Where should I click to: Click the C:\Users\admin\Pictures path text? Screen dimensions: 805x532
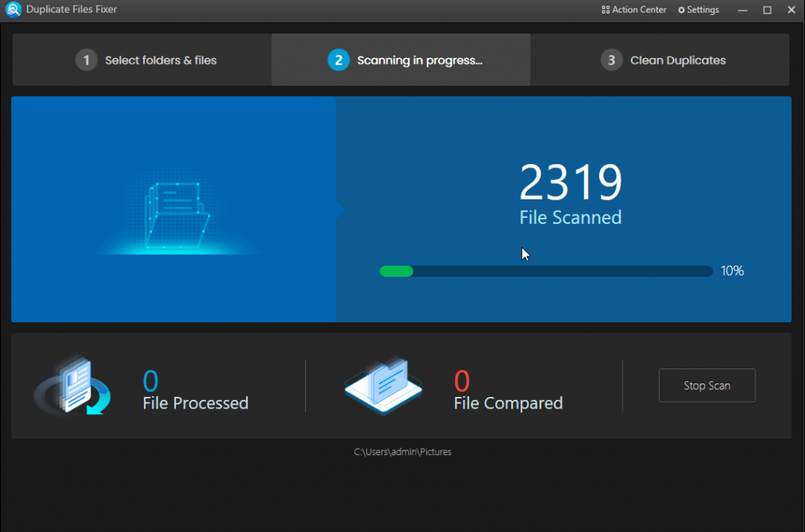click(x=402, y=452)
